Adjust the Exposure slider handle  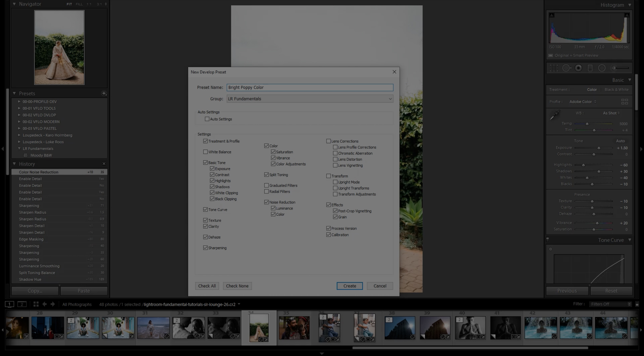(599, 148)
